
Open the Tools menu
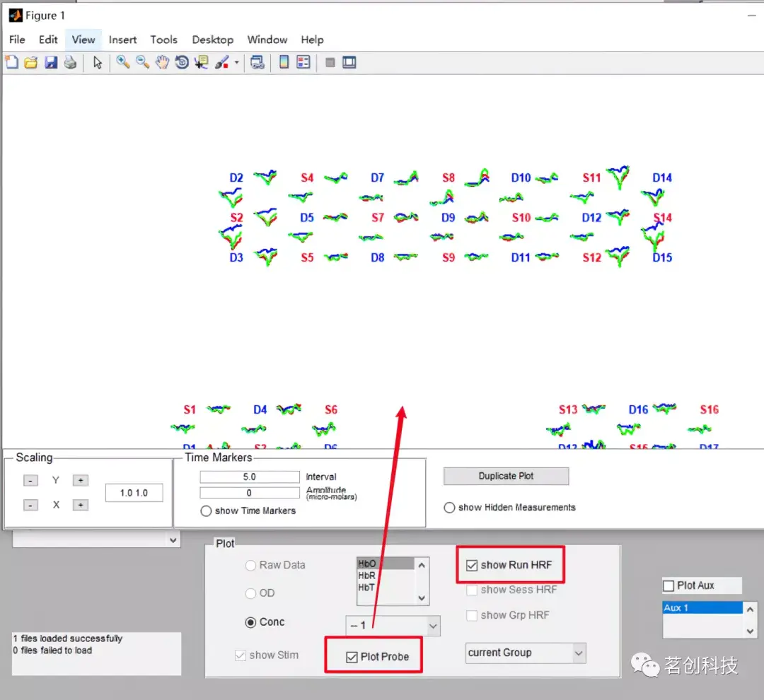(163, 40)
